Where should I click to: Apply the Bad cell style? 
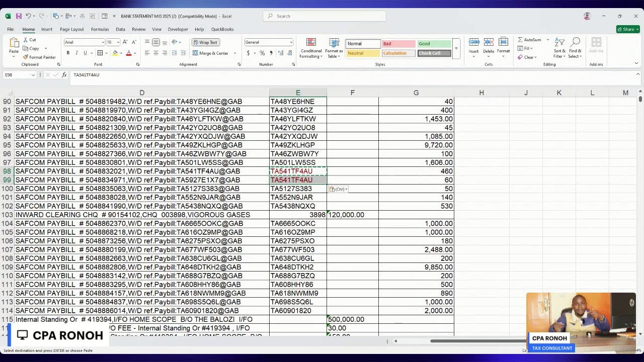click(398, 44)
